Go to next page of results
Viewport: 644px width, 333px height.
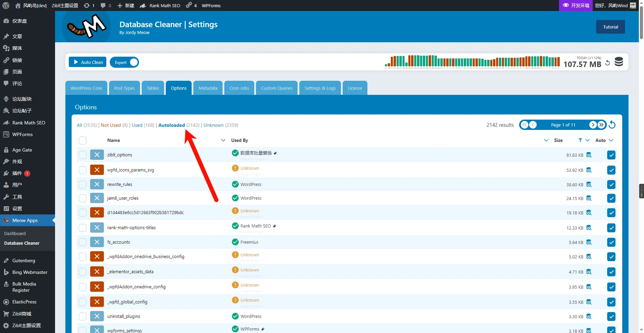[592, 125]
